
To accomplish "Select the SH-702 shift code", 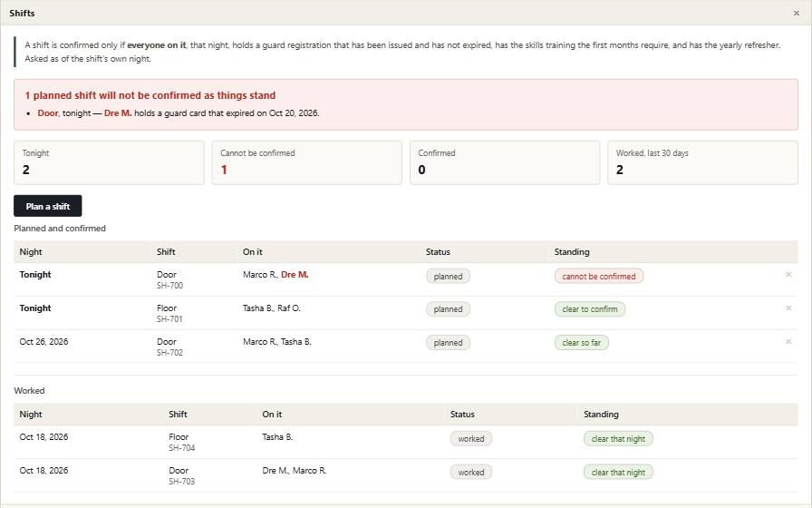I will (x=169, y=353).
